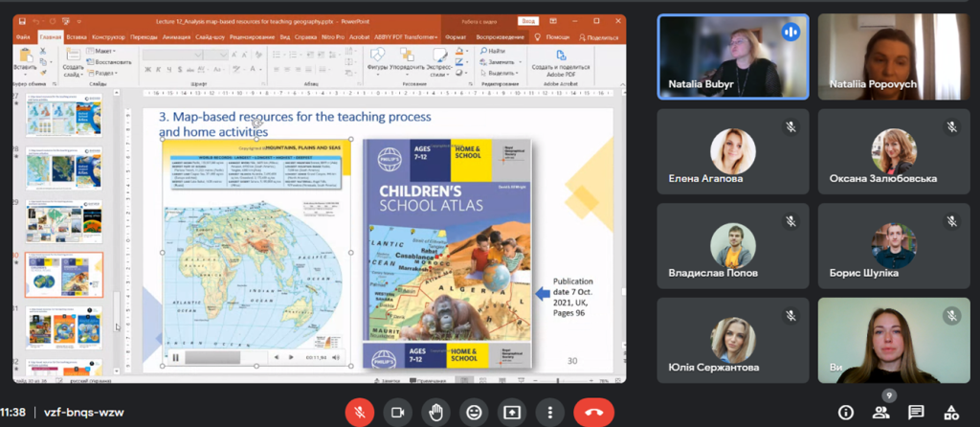Click the present screen icon

pos(511,412)
